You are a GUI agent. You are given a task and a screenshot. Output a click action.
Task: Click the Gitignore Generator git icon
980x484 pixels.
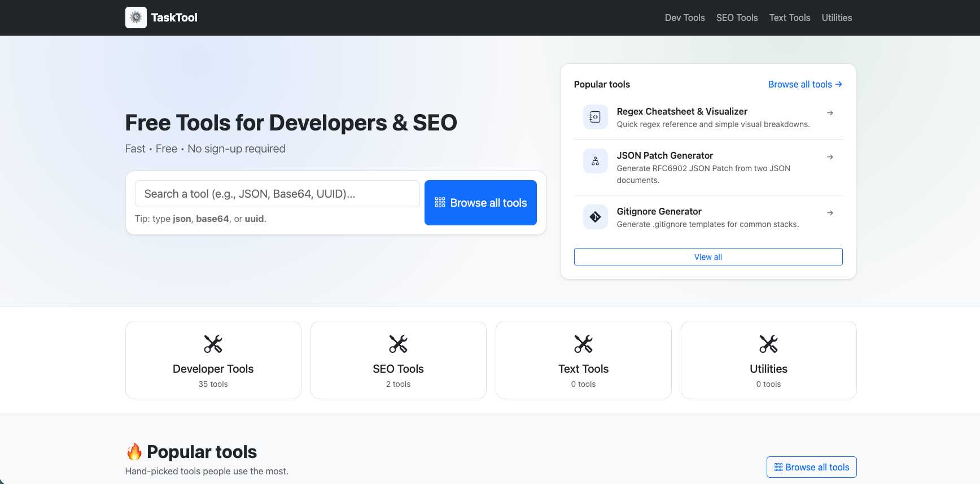click(595, 217)
